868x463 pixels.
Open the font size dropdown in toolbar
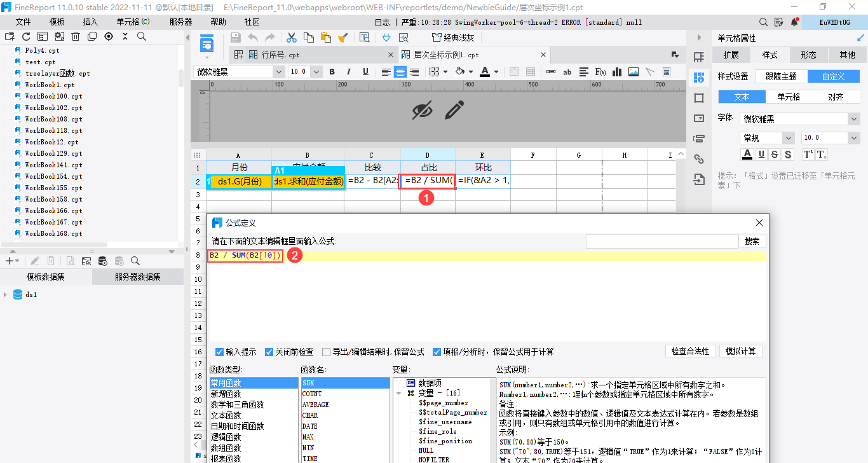tap(316, 72)
